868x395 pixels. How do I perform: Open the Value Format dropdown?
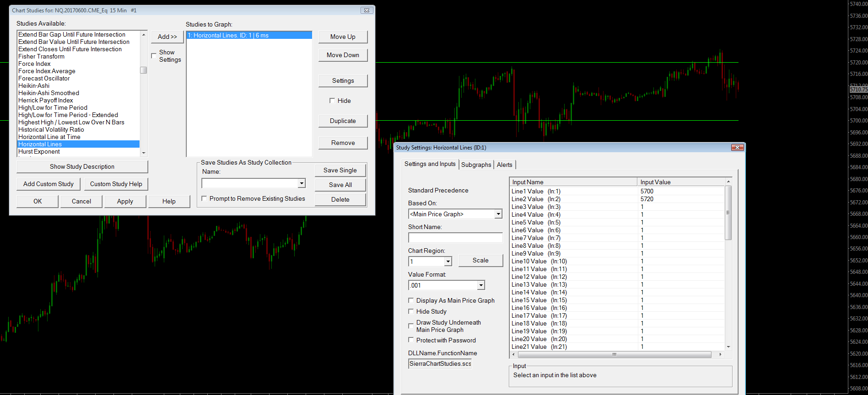point(480,285)
